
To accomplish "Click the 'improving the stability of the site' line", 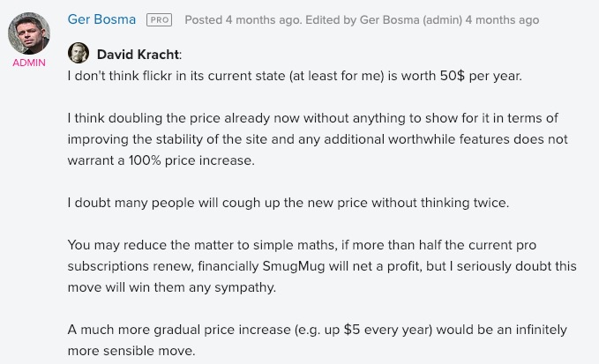I will click(x=318, y=139).
